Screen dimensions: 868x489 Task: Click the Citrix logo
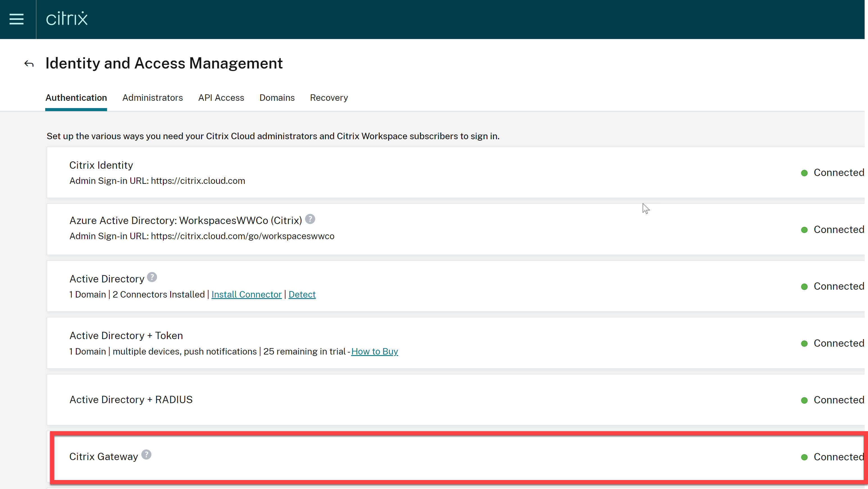point(67,19)
